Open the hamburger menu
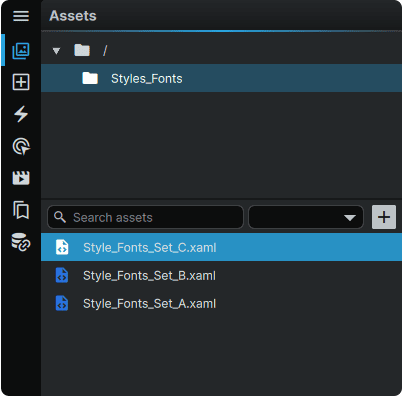 (x=21, y=16)
